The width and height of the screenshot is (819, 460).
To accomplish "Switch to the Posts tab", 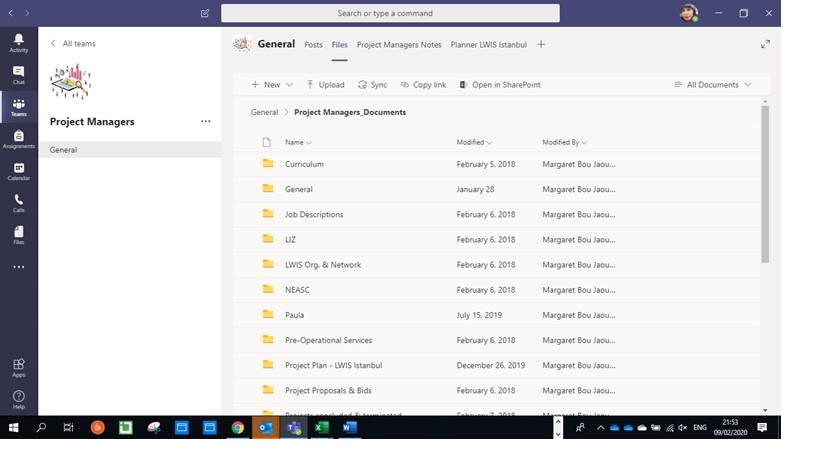I will tap(313, 44).
